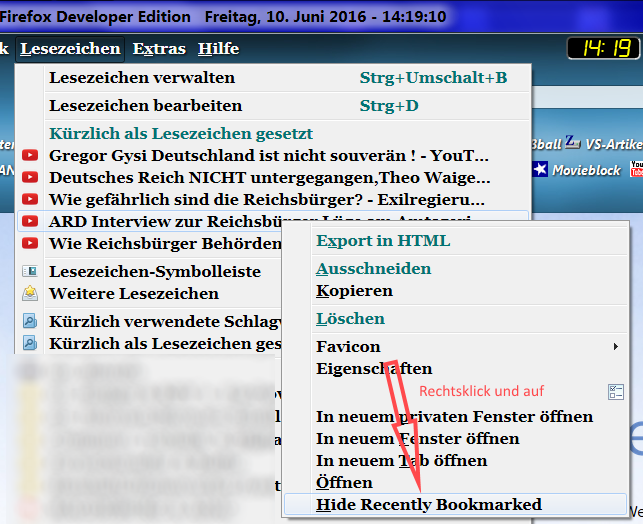Click the Z icon beside VS-Artikel

[572, 142]
